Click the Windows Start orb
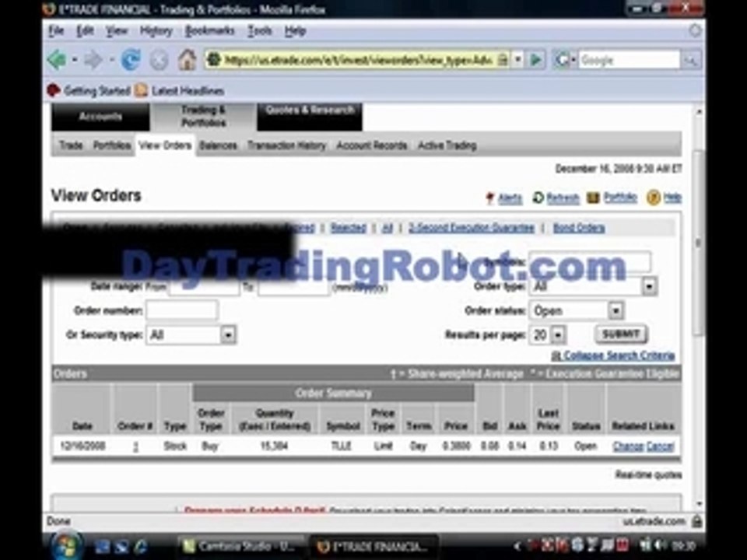This screenshot has width=747, height=560. click(67, 545)
